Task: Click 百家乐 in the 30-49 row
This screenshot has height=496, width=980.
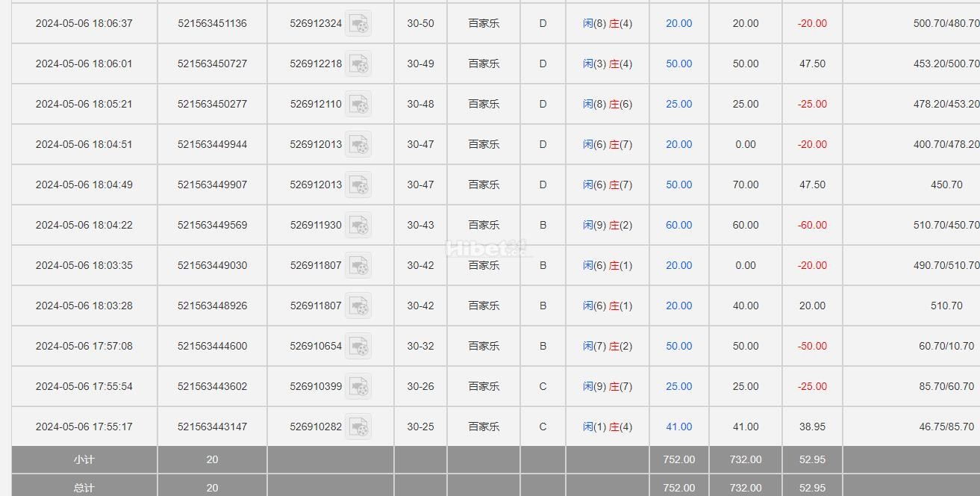Action: pyautogui.click(x=484, y=63)
